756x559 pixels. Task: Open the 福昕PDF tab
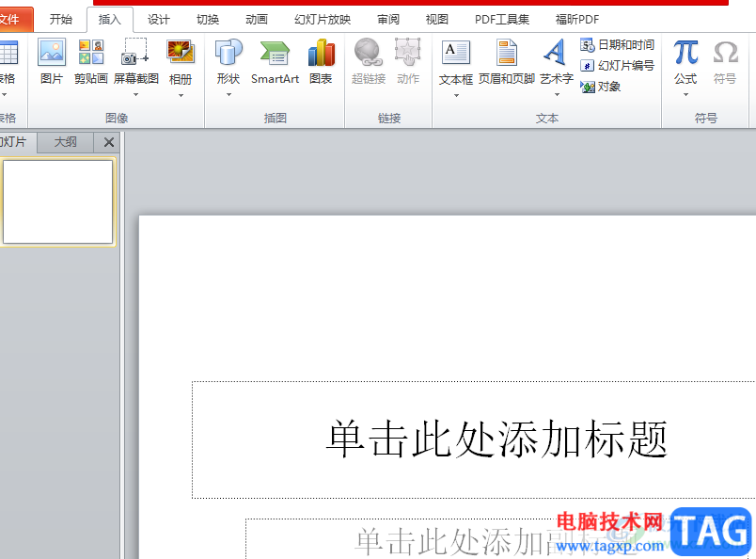click(x=577, y=20)
